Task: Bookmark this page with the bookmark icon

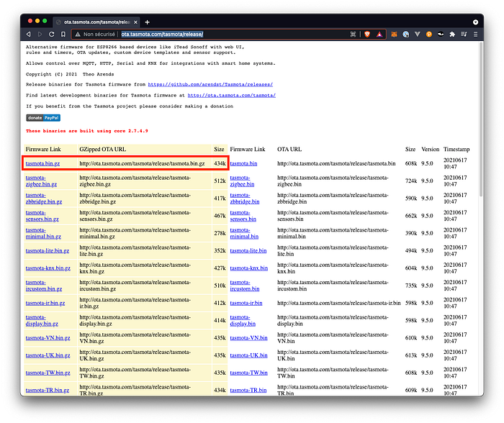Action: 63,34
